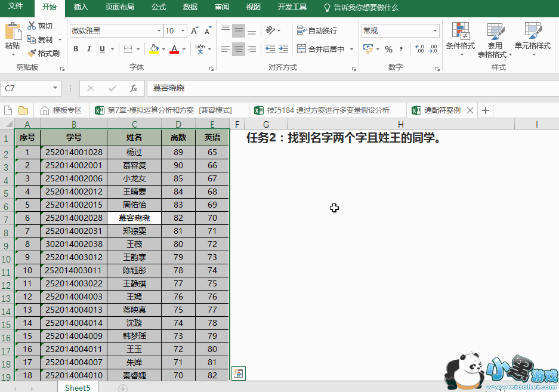Toggle Wrap Text (自动换行)
Screen dimensions: 559x392
(x=317, y=30)
